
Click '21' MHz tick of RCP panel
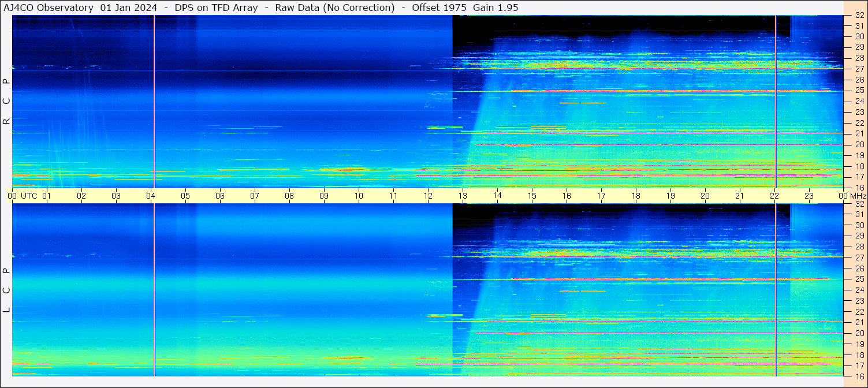pos(859,133)
